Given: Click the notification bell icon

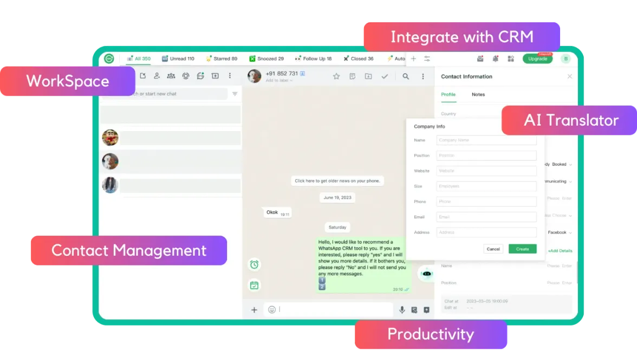Looking at the screenshot, I should tap(495, 58).
